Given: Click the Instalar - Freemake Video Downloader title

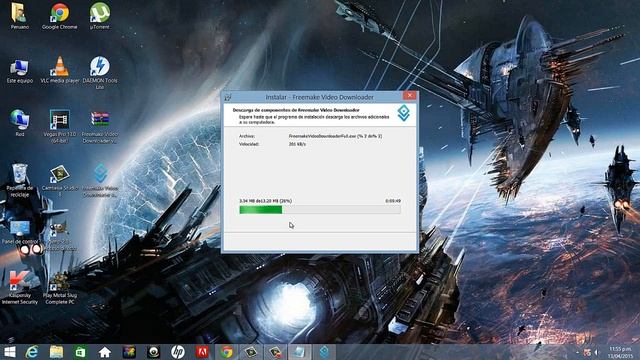Looking at the screenshot, I should coord(320,97).
